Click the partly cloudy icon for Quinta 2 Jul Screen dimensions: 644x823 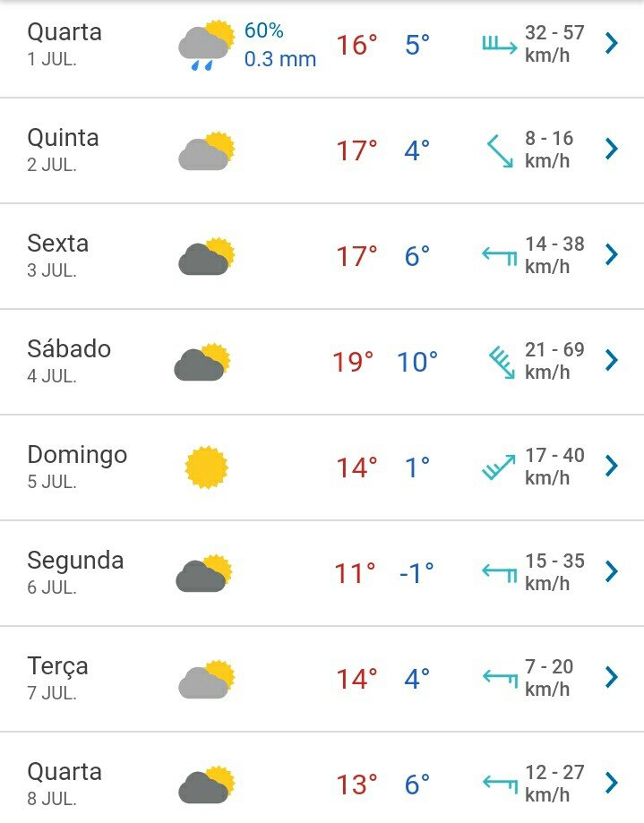pyautogui.click(x=206, y=150)
